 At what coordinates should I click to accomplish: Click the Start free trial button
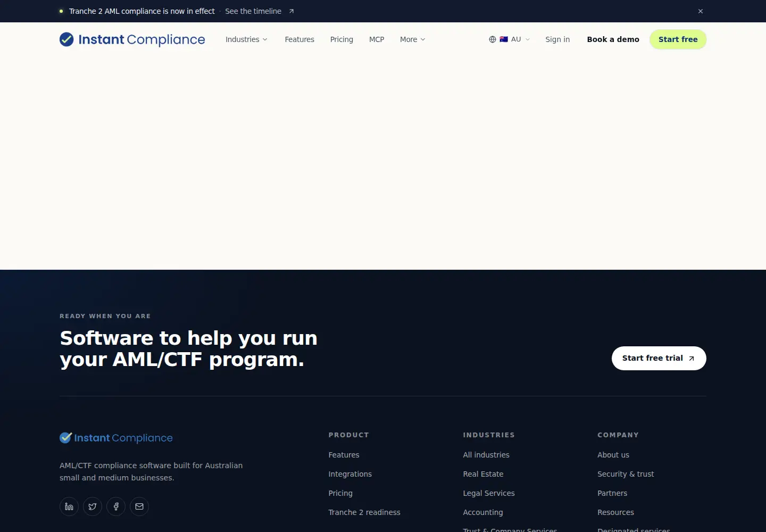pyautogui.click(x=659, y=358)
